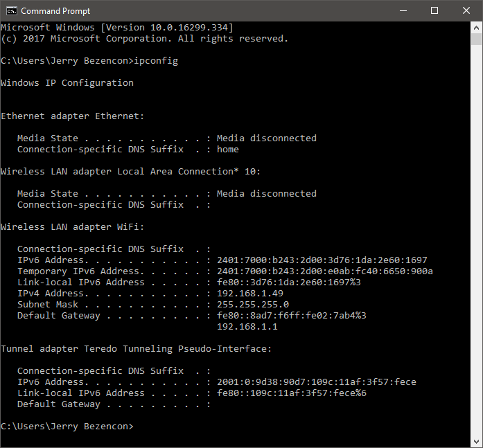The height and width of the screenshot is (448, 483).
Task: Click the vertical scrollbar thumb
Action: 476,39
